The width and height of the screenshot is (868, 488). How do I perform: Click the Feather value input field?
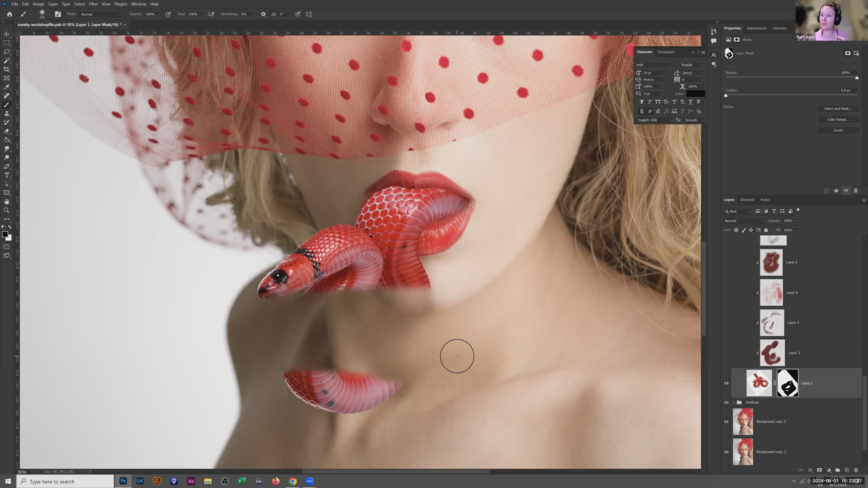(x=849, y=90)
